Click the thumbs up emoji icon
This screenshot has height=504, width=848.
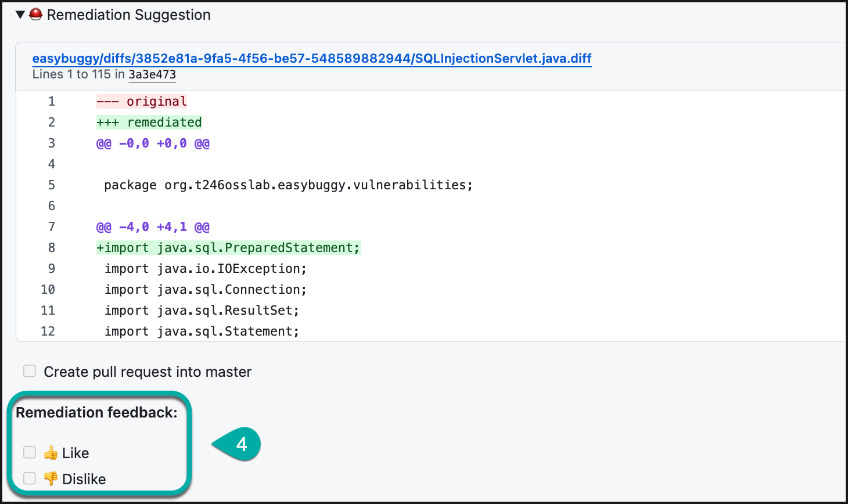[x=51, y=453]
